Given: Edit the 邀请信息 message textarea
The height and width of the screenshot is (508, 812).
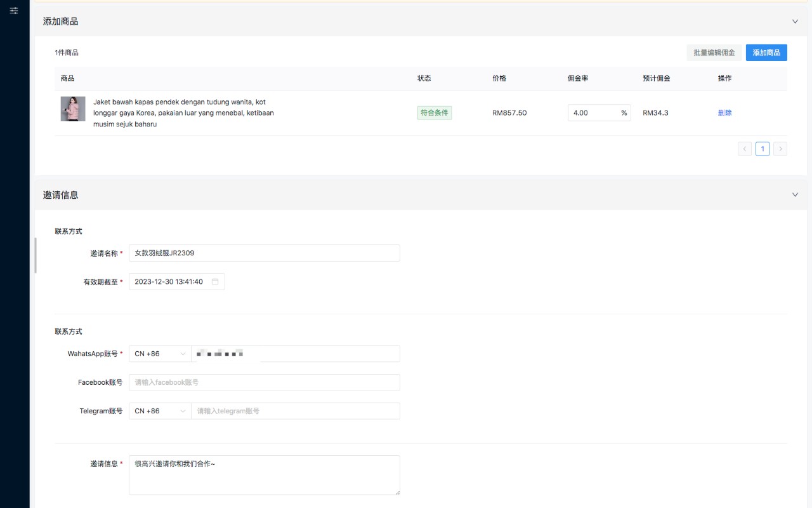Looking at the screenshot, I should point(265,475).
